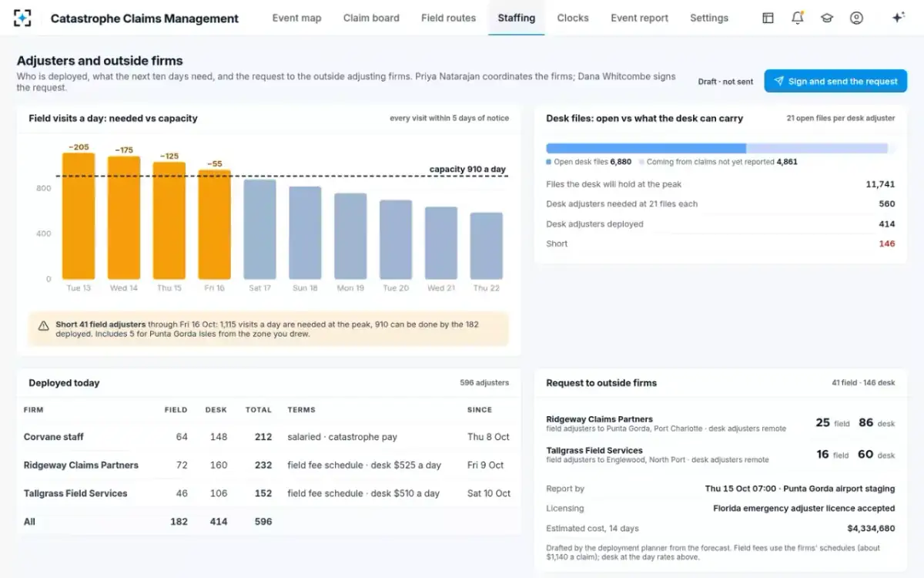Image resolution: width=924 pixels, height=578 pixels.
Task: Select the Thu 22 bar in chart
Action: (x=487, y=246)
